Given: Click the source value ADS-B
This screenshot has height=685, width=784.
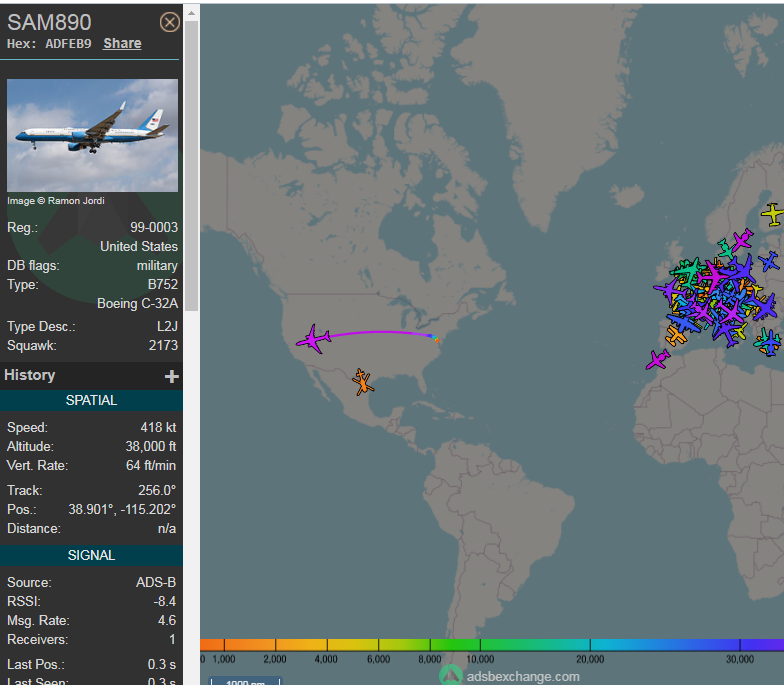Looking at the screenshot, I should click(x=156, y=582).
